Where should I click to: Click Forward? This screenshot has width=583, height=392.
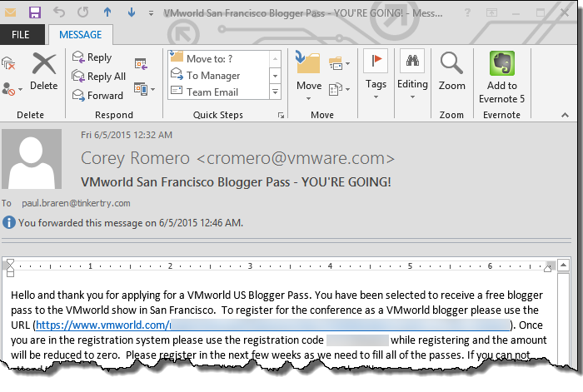tap(97, 96)
